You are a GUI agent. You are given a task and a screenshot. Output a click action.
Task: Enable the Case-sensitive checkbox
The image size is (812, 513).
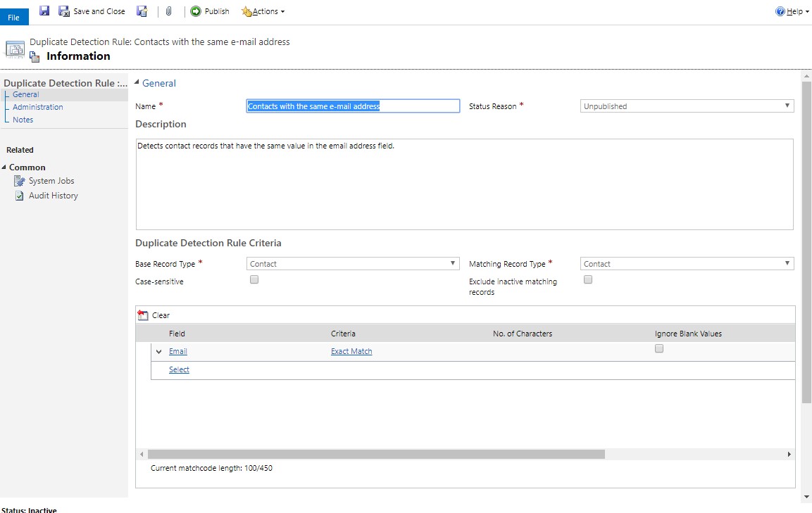(x=254, y=279)
